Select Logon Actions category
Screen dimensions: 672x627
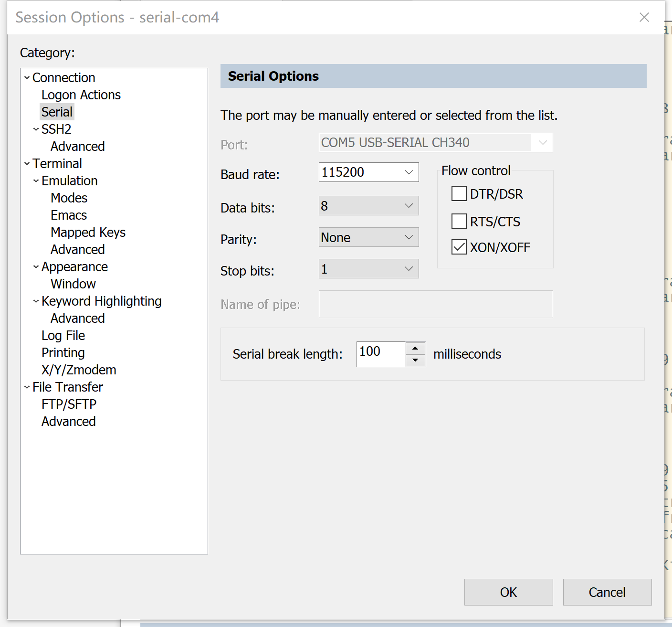81,95
